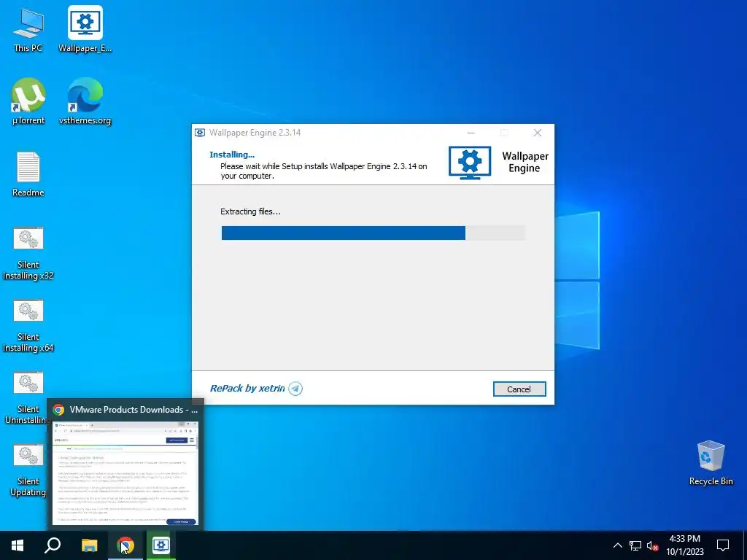
Task: Click the muted volume tray icon
Action: click(652, 545)
